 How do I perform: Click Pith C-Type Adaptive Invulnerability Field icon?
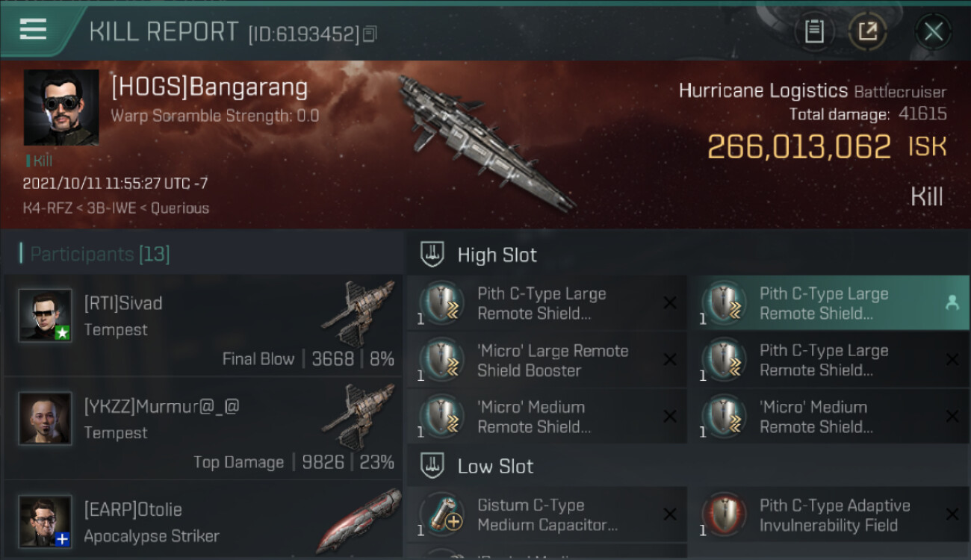pyautogui.click(x=723, y=514)
